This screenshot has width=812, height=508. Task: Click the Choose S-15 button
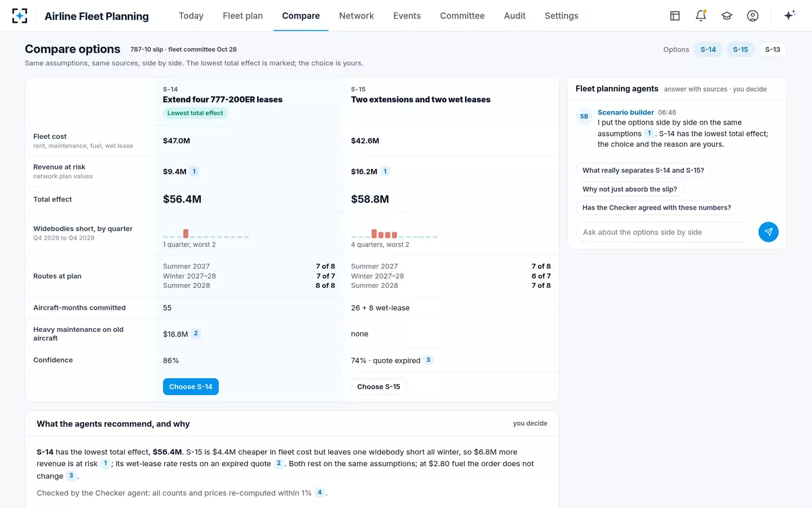coord(379,387)
